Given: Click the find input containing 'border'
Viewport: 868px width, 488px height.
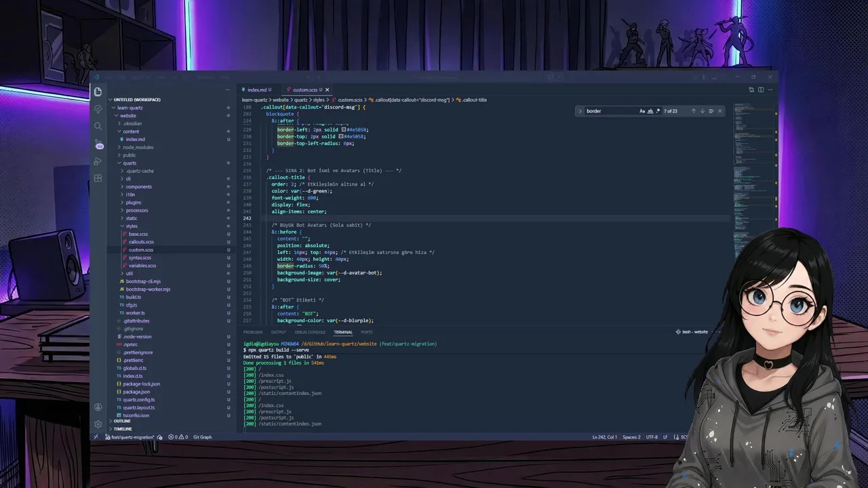Looking at the screenshot, I should pyautogui.click(x=610, y=111).
